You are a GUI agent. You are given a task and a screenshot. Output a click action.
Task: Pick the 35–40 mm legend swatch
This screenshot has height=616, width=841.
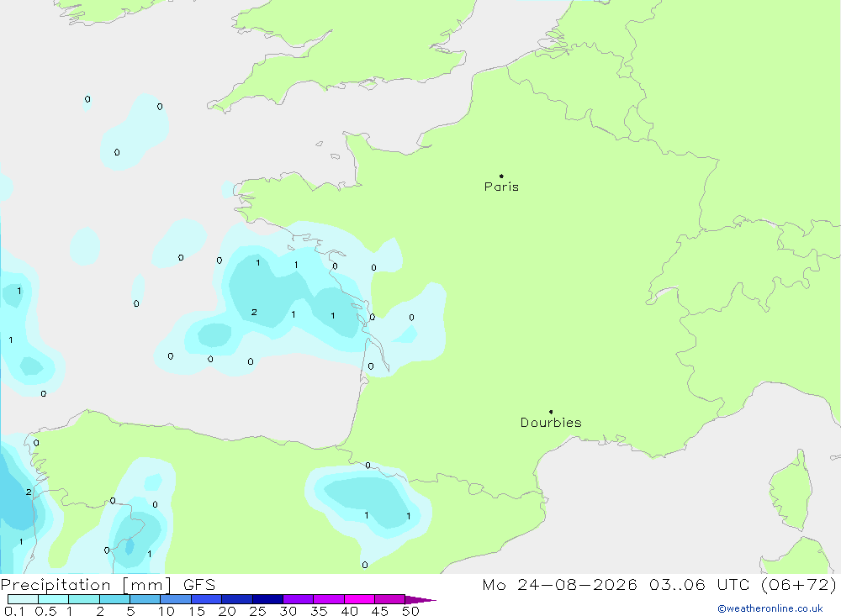329,599
